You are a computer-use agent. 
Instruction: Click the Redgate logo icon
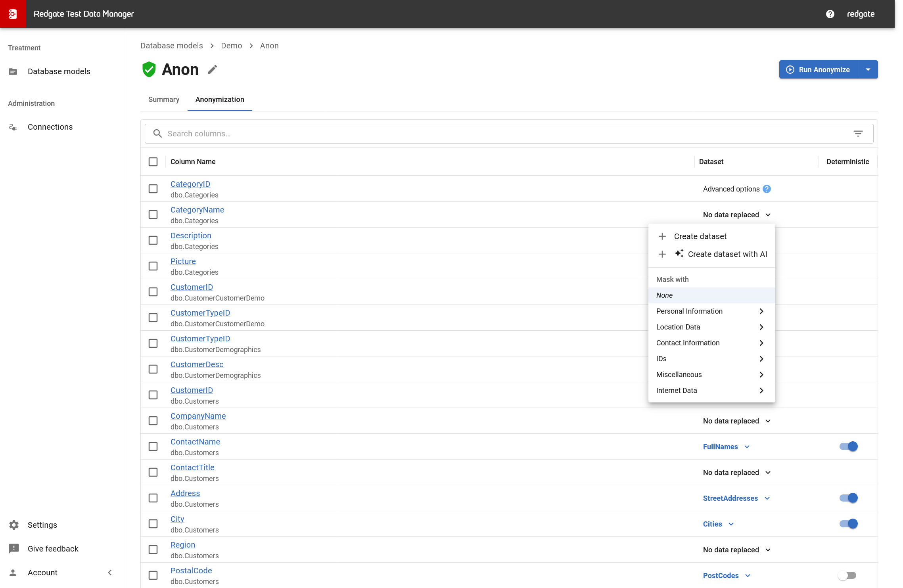tap(13, 14)
